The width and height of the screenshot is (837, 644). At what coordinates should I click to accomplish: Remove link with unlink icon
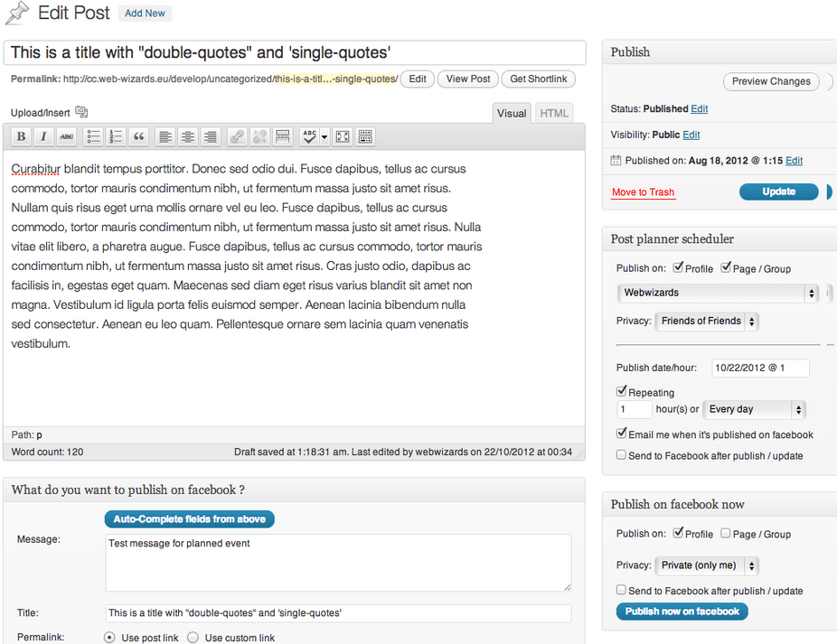pos(260,136)
